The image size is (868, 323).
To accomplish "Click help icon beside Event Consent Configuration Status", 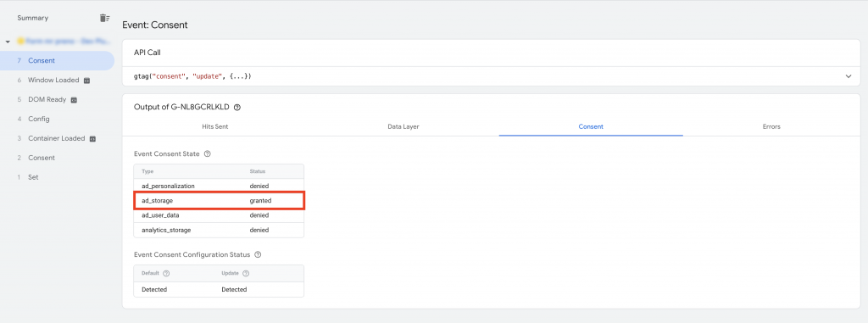I will click(x=258, y=255).
